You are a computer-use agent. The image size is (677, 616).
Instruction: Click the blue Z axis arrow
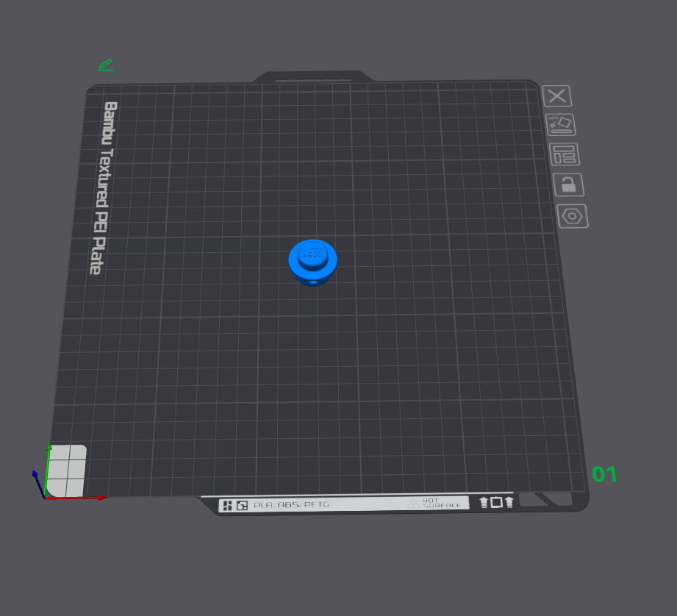pyautogui.click(x=38, y=484)
